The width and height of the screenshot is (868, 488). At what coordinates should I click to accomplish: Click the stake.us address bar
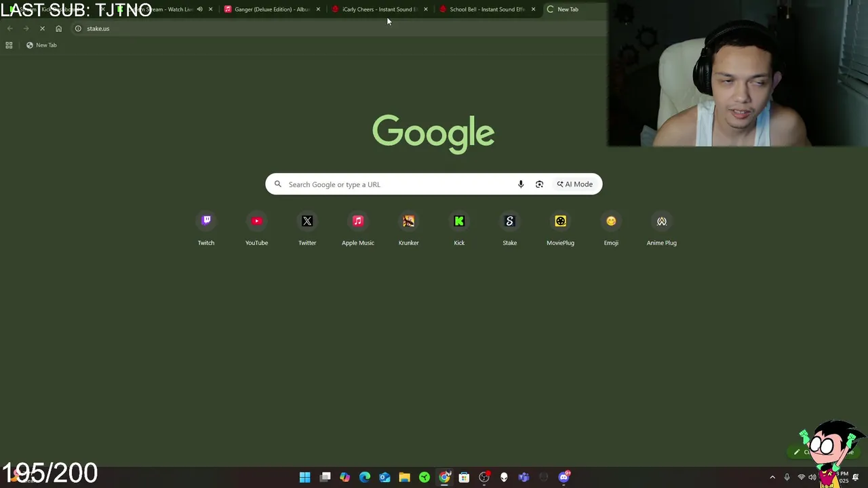(x=339, y=28)
